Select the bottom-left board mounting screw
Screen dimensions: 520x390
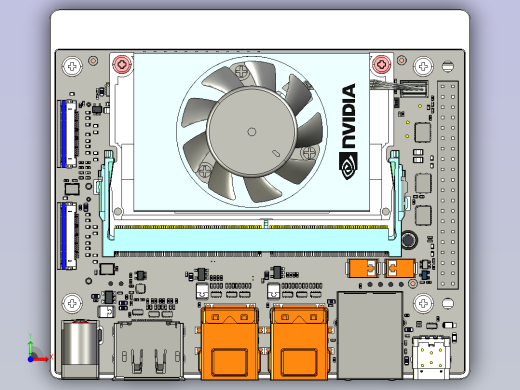[x=72, y=303]
